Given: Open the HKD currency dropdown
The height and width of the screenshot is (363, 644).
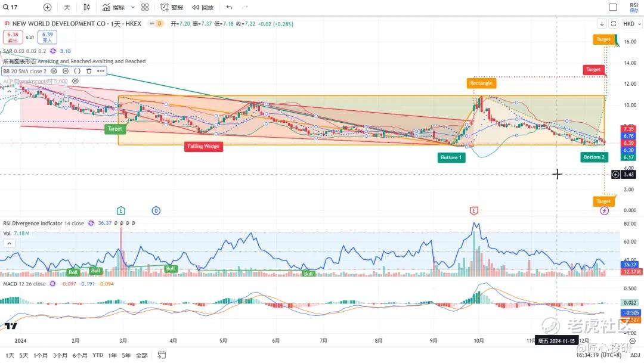Looking at the screenshot, I should tap(631, 24).
